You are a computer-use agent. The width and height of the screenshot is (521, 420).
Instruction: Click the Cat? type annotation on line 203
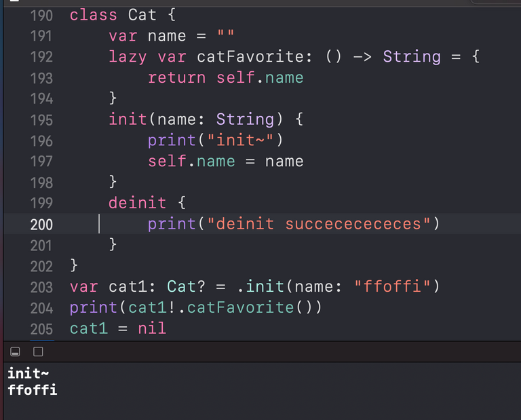tap(186, 286)
